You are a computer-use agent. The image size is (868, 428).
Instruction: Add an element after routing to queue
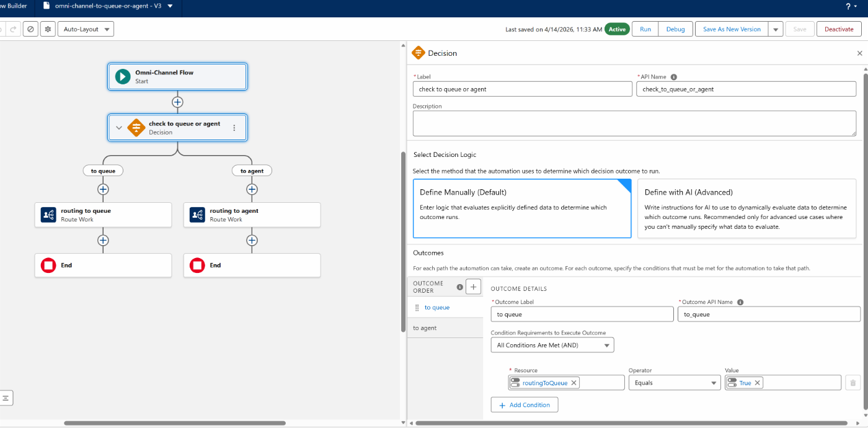click(103, 240)
